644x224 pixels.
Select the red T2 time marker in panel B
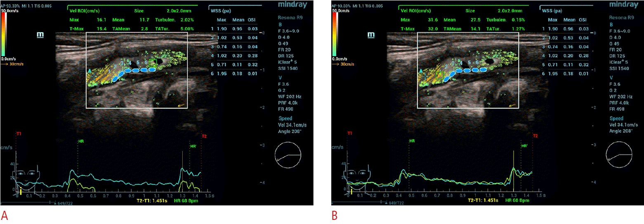[535, 136]
